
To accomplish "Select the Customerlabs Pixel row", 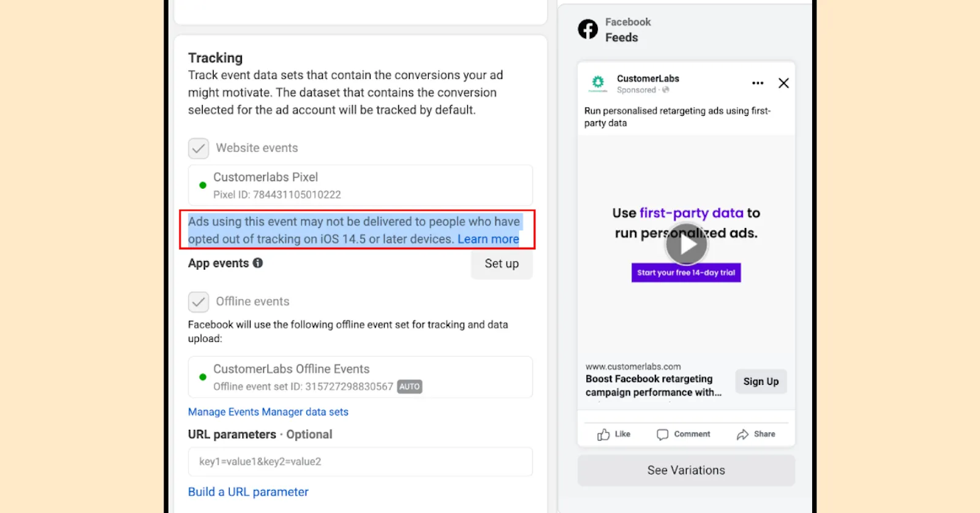I will pos(360,185).
